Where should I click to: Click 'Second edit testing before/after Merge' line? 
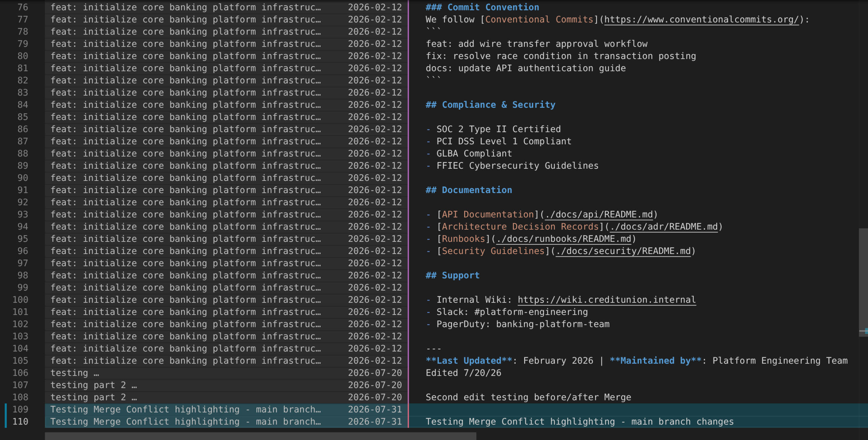[528, 398]
